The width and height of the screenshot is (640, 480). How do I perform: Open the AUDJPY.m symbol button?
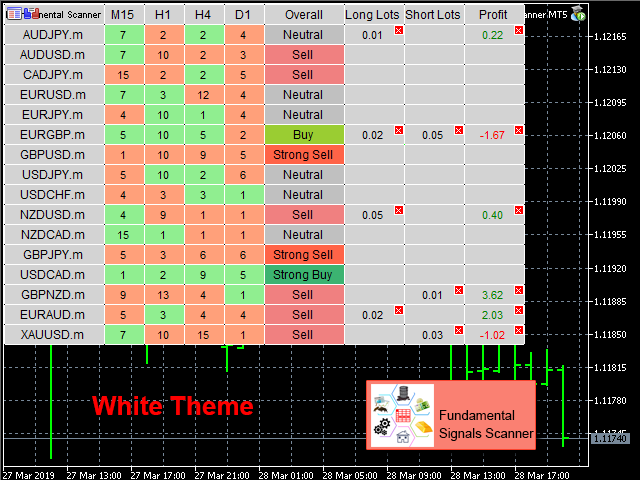point(54,35)
